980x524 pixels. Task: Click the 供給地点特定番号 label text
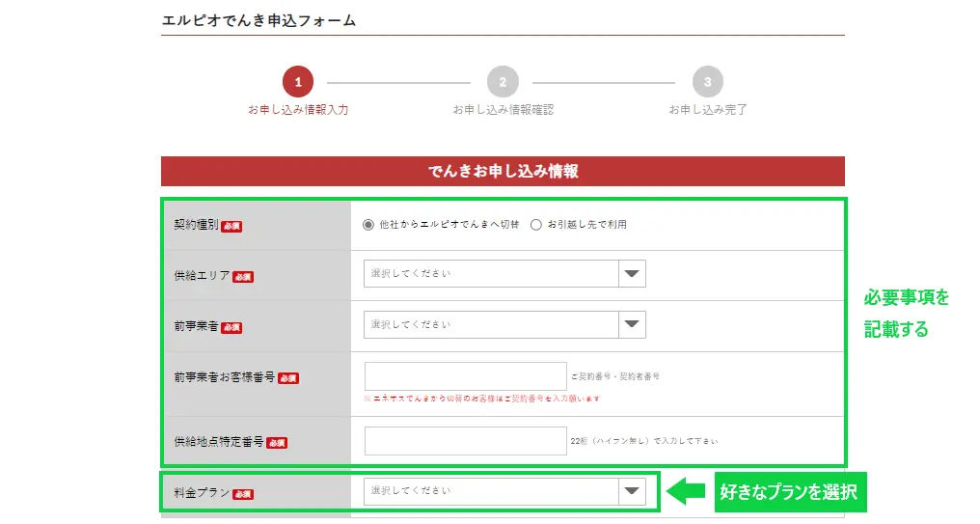click(x=219, y=441)
